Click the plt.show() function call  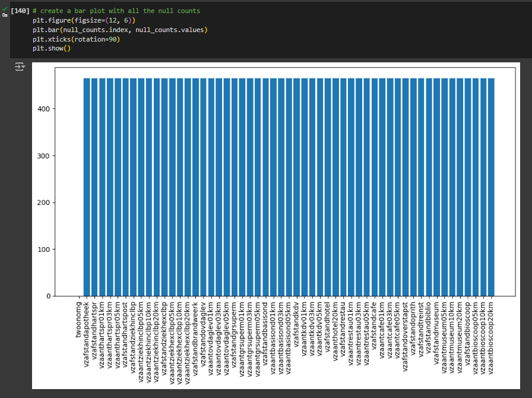coord(50,48)
